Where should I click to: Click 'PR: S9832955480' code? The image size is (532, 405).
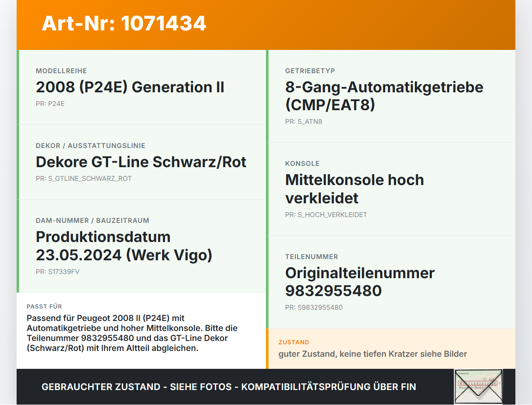(314, 307)
